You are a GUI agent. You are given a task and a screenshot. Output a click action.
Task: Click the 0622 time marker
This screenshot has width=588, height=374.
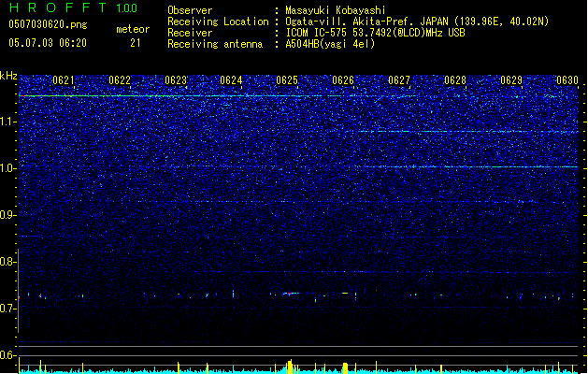120,80
